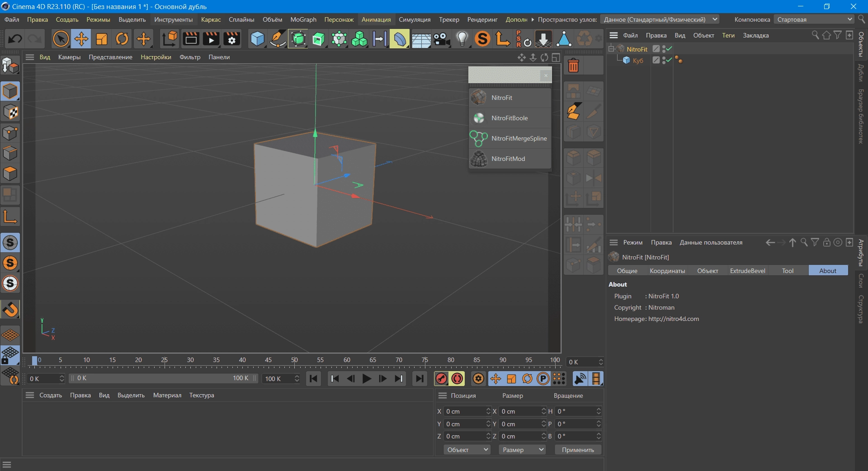Image resolution: width=868 pixels, height=471 pixels.
Task: Collapse the NitroFit tree node
Action: coord(611,49)
